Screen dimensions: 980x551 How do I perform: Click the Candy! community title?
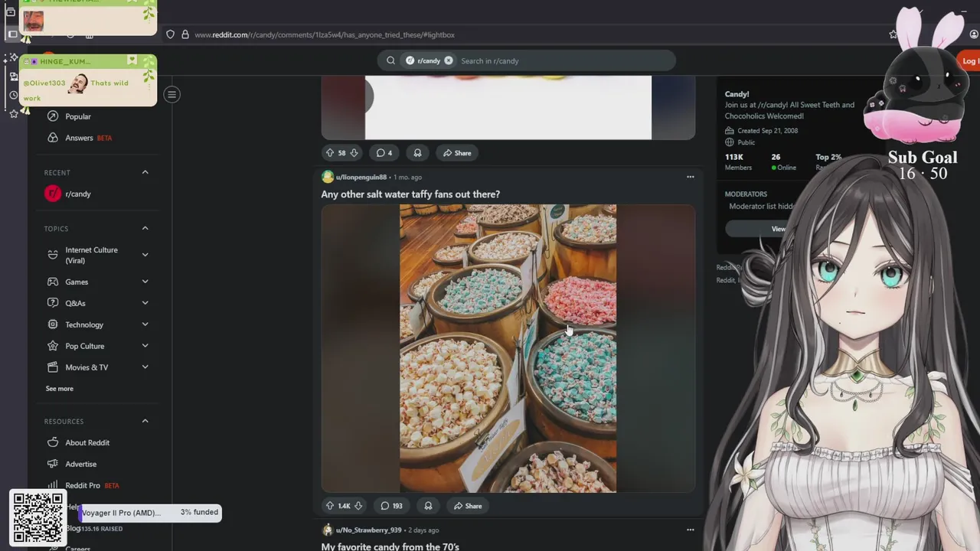737,94
